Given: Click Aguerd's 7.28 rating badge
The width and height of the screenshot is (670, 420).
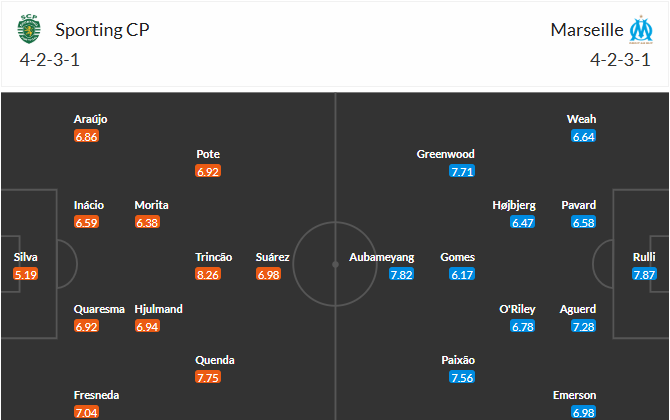Looking at the screenshot, I should coord(584,326).
